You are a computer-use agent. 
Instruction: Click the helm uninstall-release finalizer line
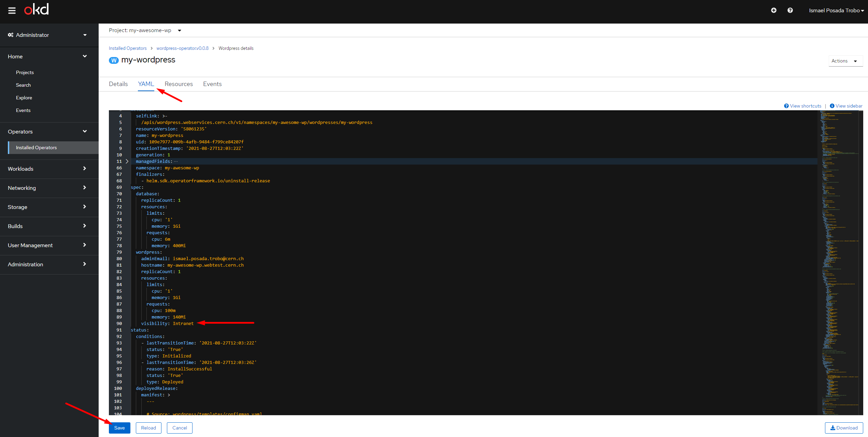205,181
